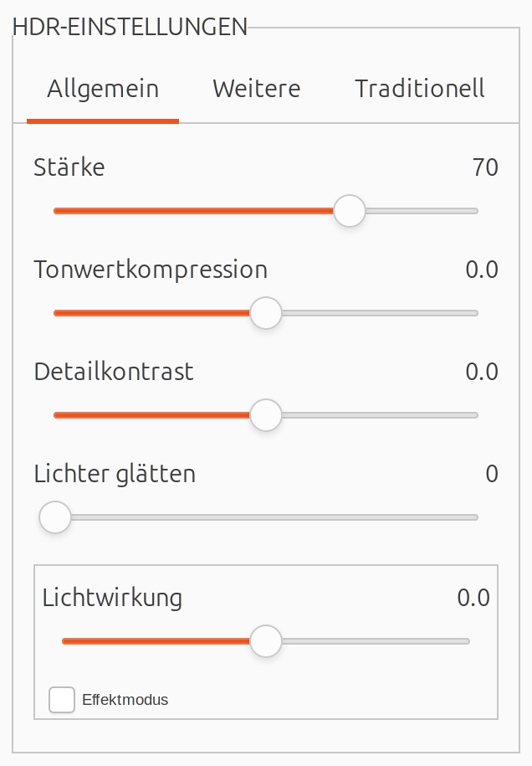532x766 pixels.
Task: Click the Lichter glätten slider handle
Action: coord(55,517)
